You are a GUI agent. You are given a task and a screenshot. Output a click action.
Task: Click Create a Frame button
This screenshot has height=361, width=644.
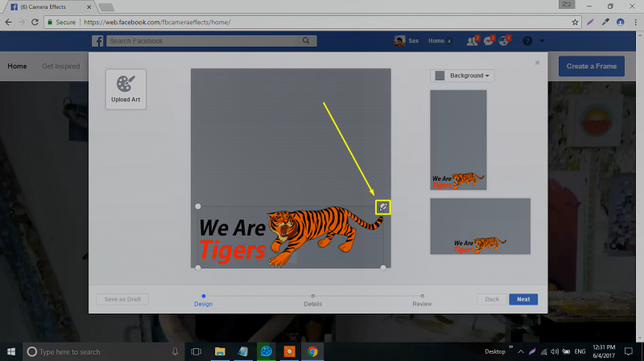[x=592, y=66]
